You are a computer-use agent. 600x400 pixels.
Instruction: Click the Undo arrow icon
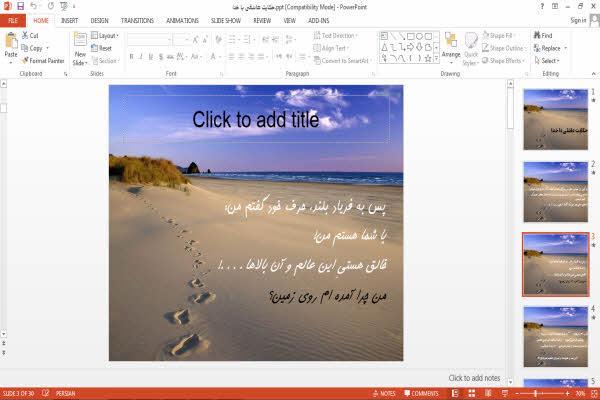click(x=34, y=6)
